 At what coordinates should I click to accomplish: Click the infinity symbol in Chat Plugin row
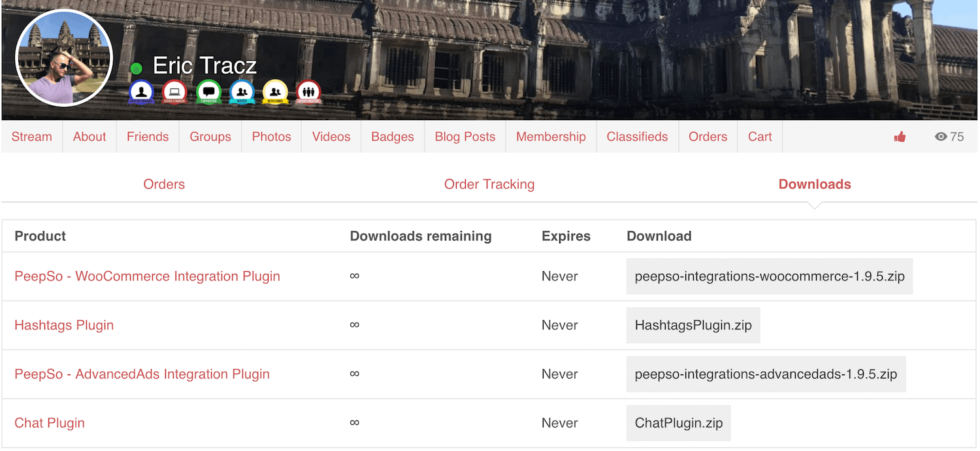(x=355, y=423)
